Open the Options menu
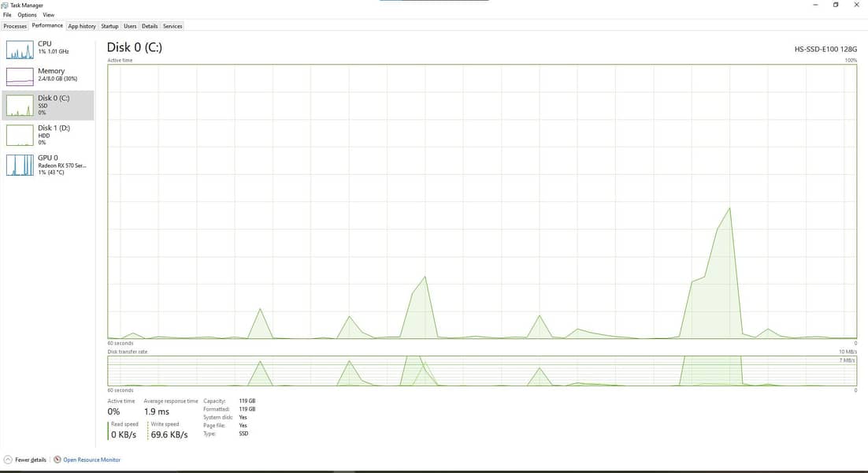The width and height of the screenshot is (868, 473). 27,15
